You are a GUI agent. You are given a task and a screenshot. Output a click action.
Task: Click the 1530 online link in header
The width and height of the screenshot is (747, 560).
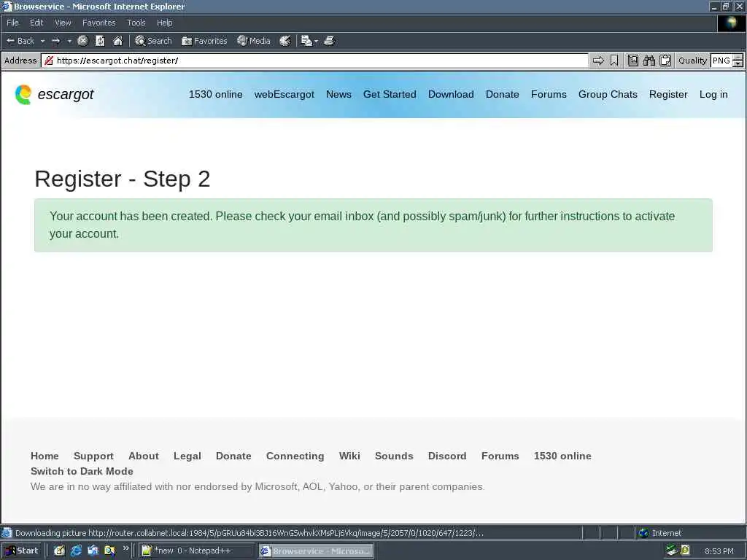(x=215, y=94)
